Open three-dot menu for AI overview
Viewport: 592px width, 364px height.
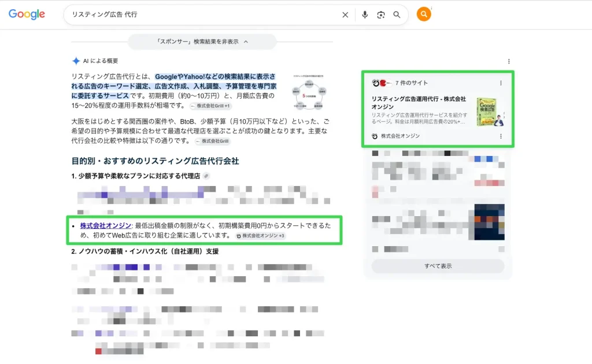point(509,61)
